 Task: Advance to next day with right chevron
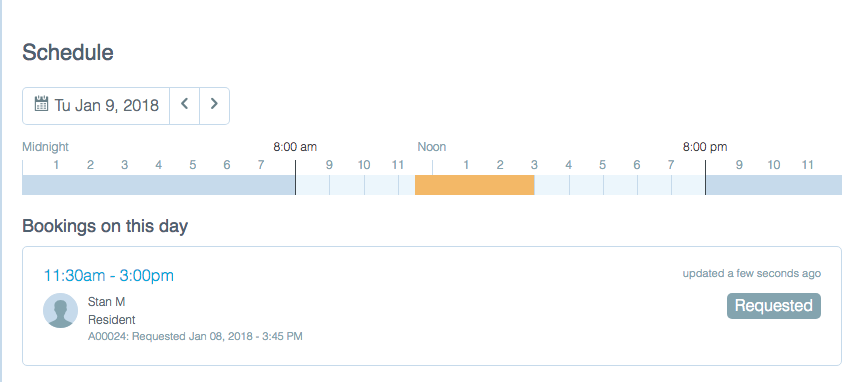pyautogui.click(x=214, y=106)
